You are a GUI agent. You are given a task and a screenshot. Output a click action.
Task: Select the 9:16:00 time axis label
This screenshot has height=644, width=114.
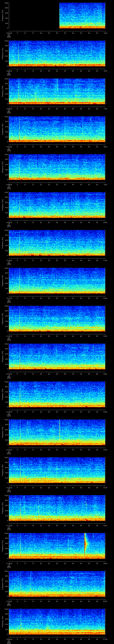click(9, 488)
